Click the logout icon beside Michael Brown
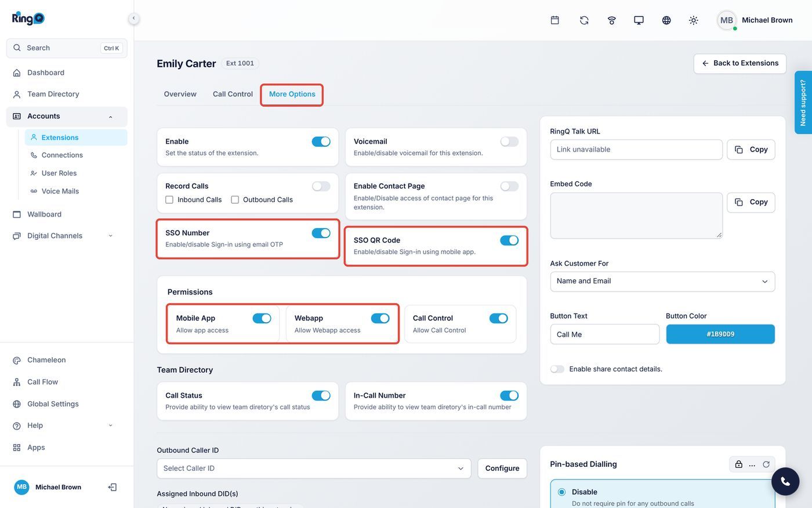 pyautogui.click(x=113, y=487)
